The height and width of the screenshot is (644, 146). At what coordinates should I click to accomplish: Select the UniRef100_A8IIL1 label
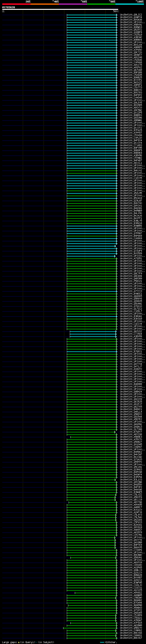131,163
